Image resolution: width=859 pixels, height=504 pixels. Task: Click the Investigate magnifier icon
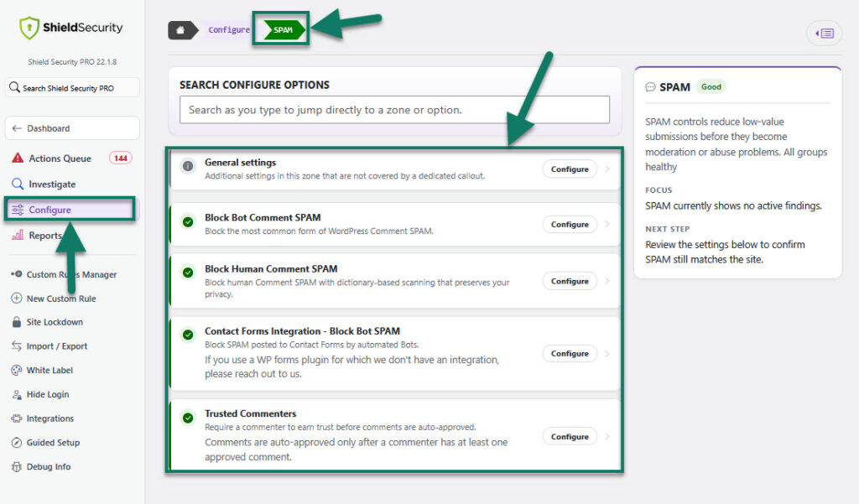[x=18, y=184]
